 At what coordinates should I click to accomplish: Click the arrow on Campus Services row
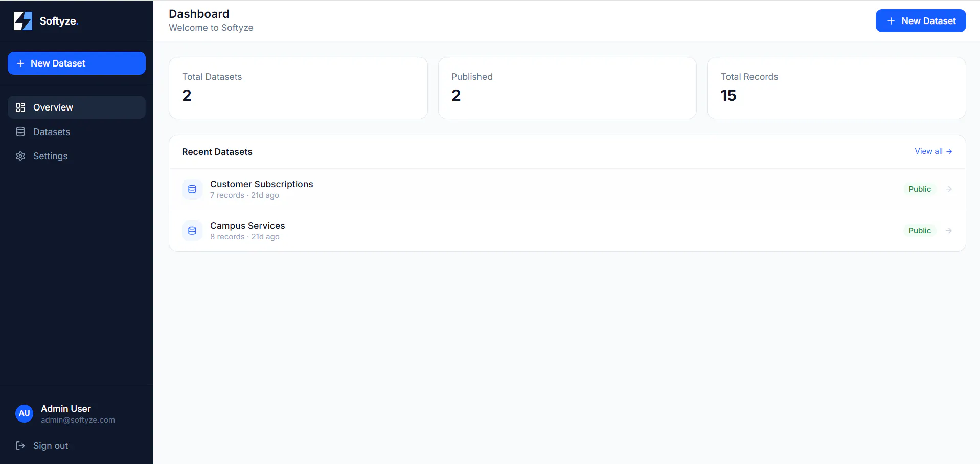pyautogui.click(x=949, y=231)
